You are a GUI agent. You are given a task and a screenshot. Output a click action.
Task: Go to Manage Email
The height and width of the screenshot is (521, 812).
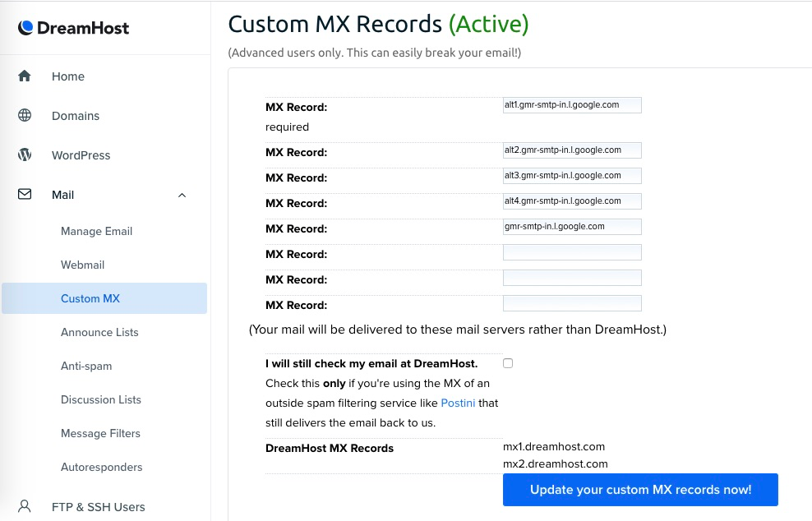96,231
